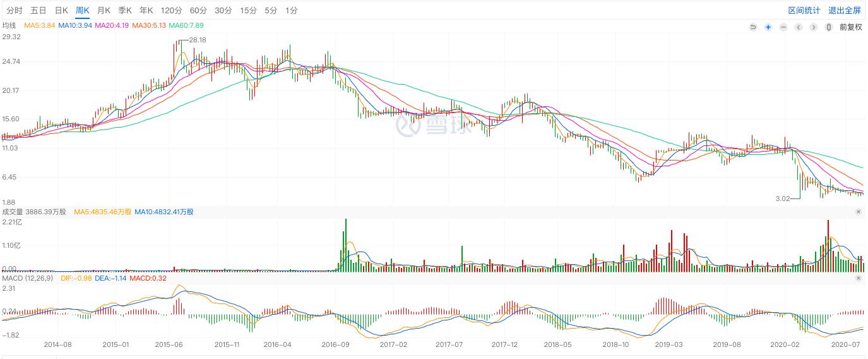
Task: Click the 2018-05 date axis label
Action: pos(557,345)
